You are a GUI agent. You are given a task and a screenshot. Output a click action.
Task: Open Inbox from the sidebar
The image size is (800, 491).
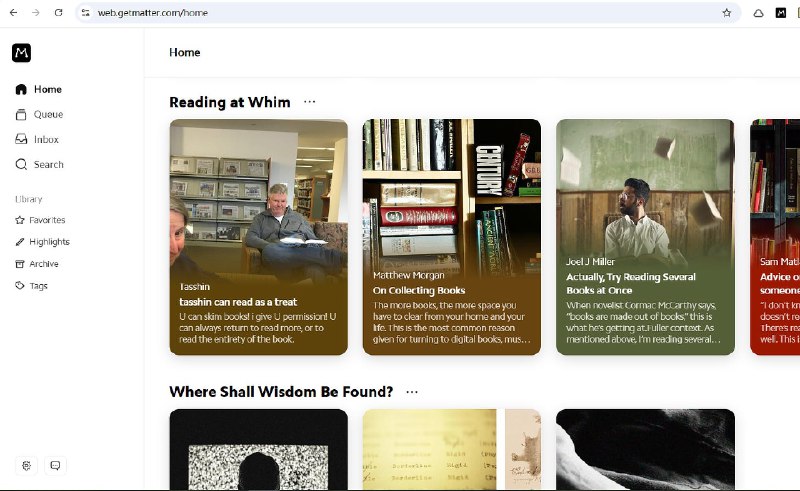click(x=46, y=139)
